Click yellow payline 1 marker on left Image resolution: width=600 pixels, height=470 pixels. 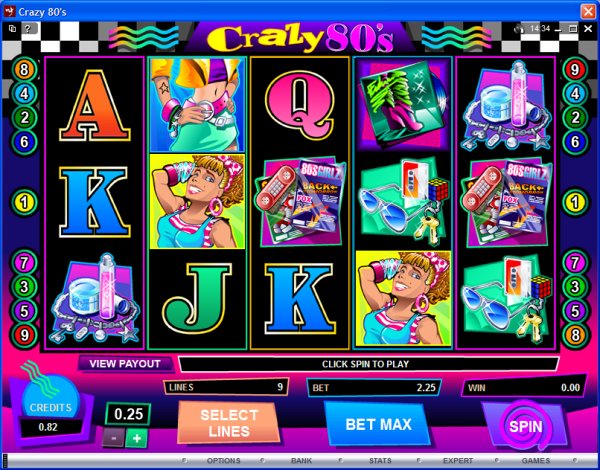[x=24, y=202]
